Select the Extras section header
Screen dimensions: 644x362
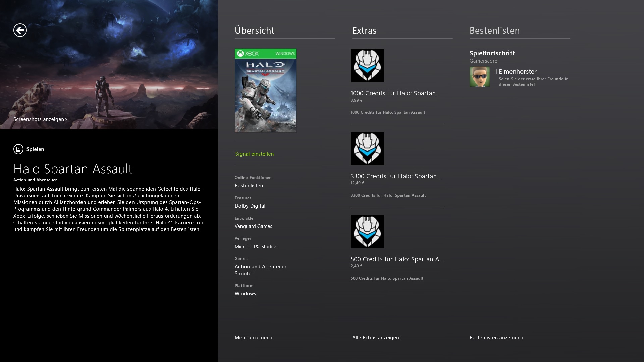tap(364, 31)
